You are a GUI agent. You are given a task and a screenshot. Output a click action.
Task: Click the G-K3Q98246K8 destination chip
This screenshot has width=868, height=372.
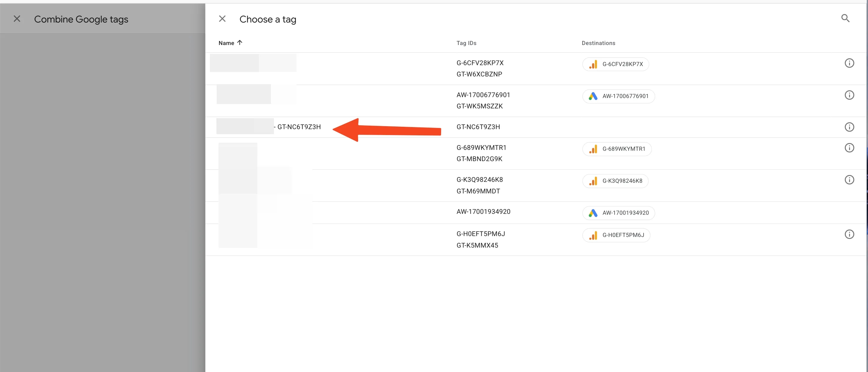click(x=615, y=181)
